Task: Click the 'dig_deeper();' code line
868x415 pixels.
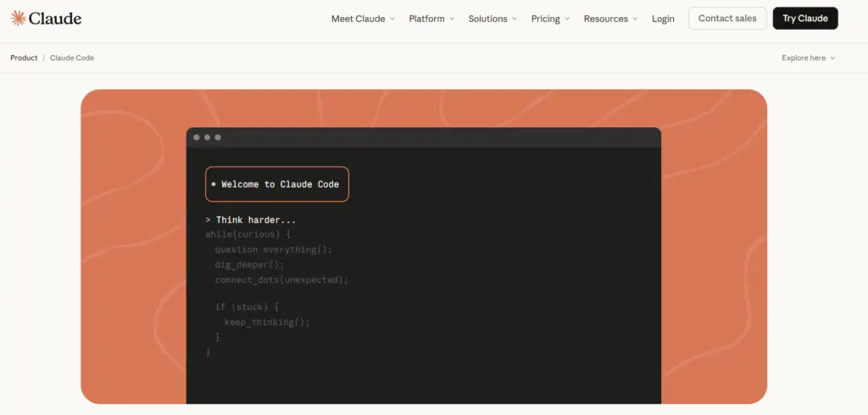Action: click(x=249, y=265)
